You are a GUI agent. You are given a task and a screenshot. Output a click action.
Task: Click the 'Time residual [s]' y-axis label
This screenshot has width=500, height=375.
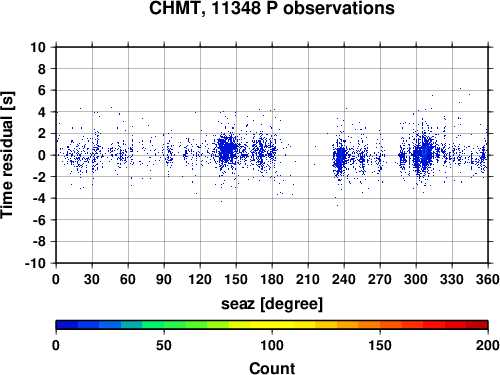click(x=7, y=155)
